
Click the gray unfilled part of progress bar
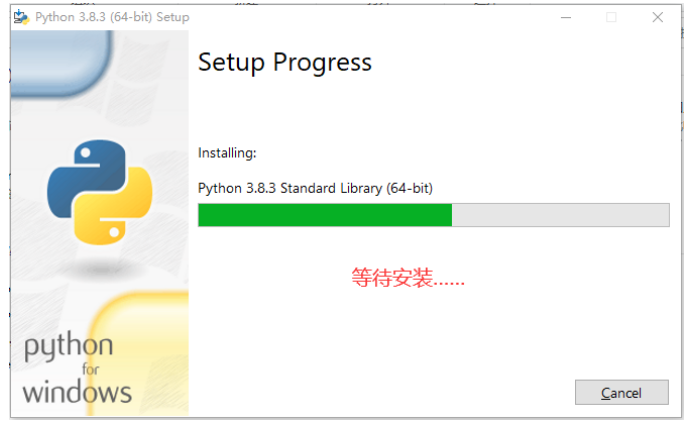point(560,215)
